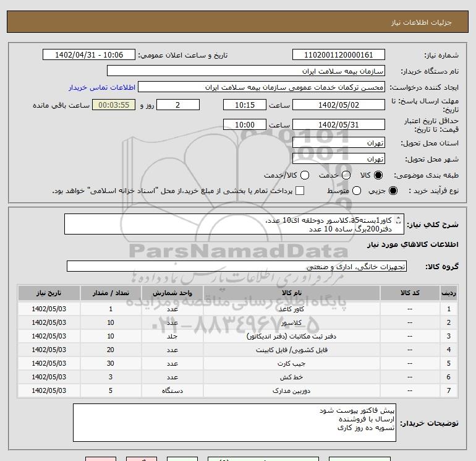
Task: Click quantity 30 in the جیب کارت row
Action: (x=111, y=363)
